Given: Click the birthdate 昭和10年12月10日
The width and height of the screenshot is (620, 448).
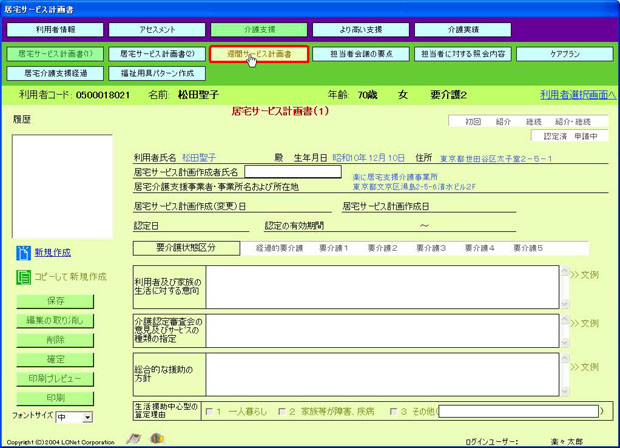Looking at the screenshot, I should [x=369, y=158].
